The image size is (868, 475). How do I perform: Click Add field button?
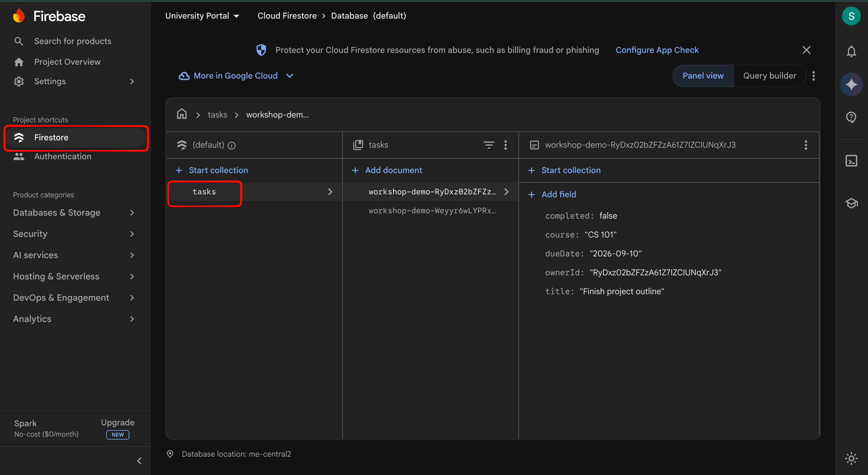point(552,194)
